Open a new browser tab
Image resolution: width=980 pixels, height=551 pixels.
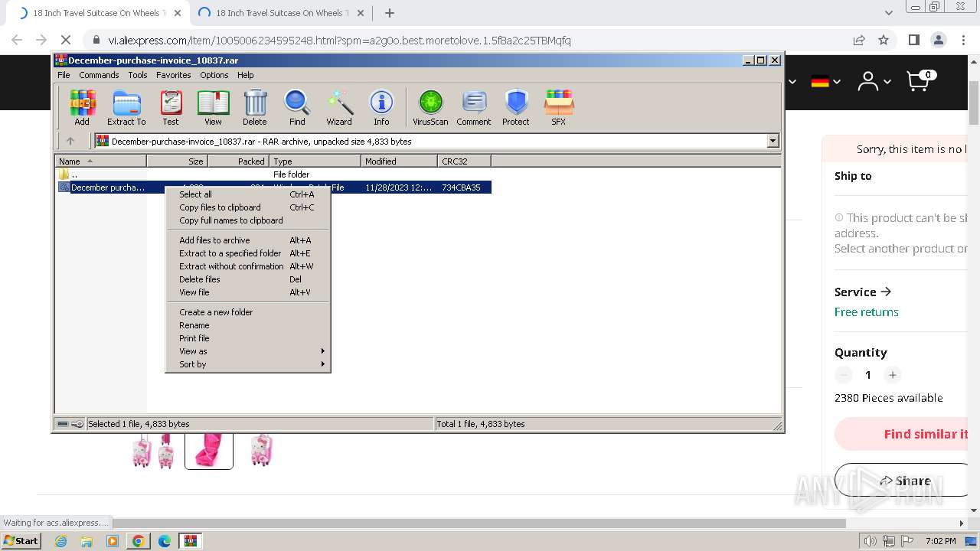pos(389,13)
